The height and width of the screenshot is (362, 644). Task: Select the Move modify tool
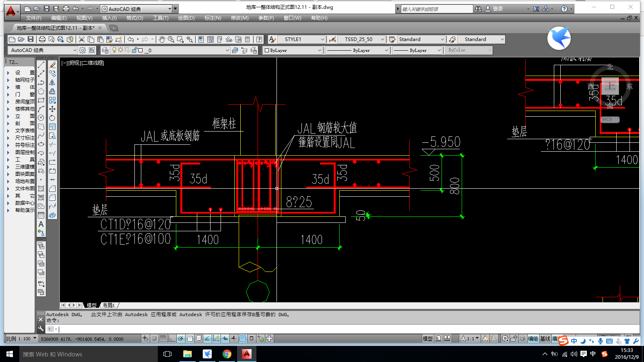(52, 109)
